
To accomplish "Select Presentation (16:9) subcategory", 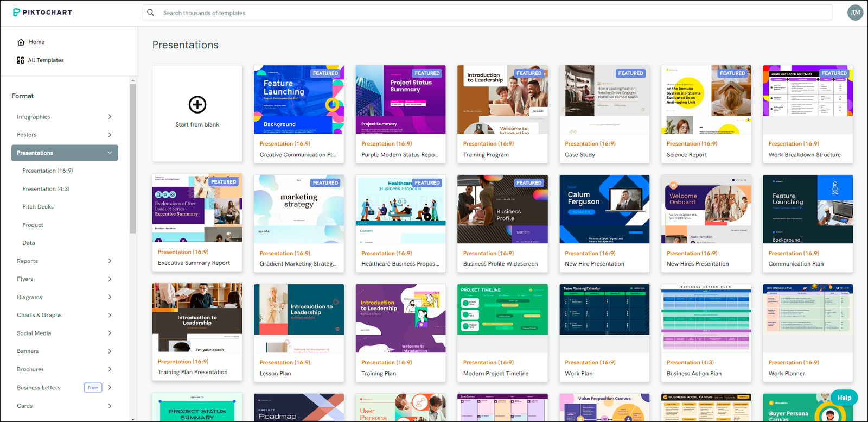I will [x=48, y=171].
